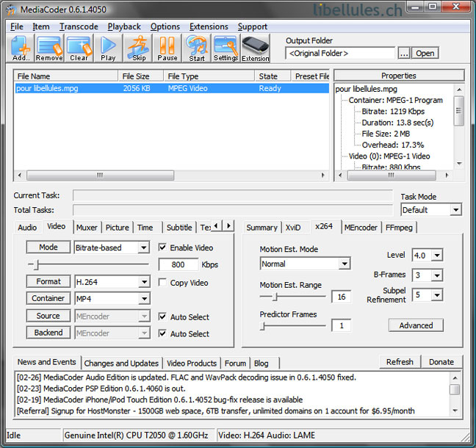Viewport: 476px width, 448px height.
Task: Click the Play toolbar icon
Action: point(109,48)
